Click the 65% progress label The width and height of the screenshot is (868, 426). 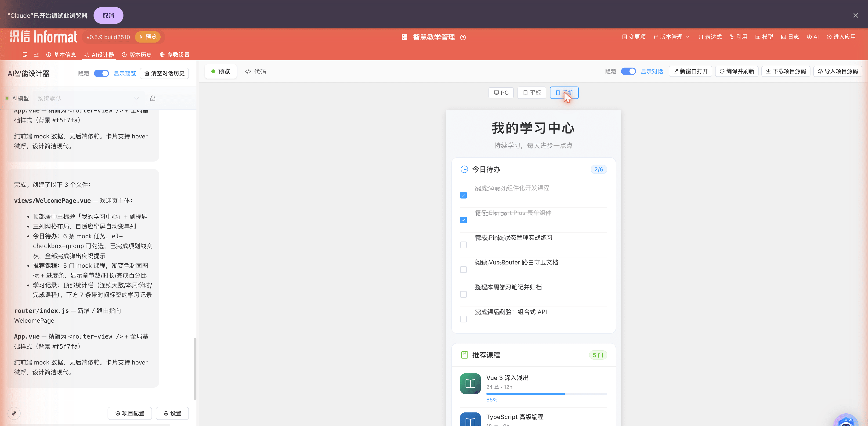tap(492, 400)
